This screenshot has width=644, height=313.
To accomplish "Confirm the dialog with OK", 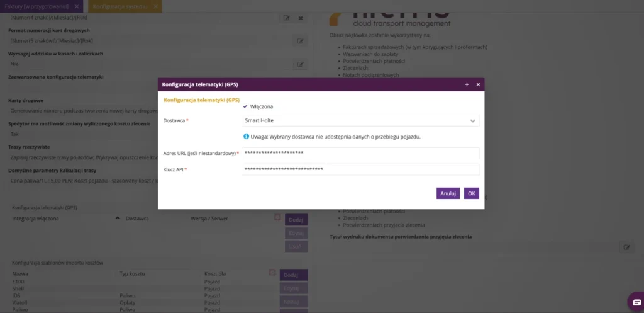I will 471,193.
